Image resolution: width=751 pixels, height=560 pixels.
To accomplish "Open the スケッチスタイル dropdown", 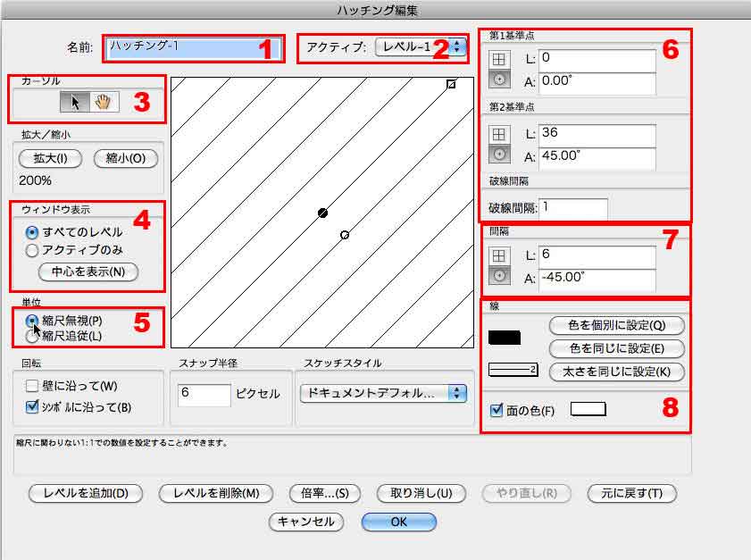I will pos(383,393).
